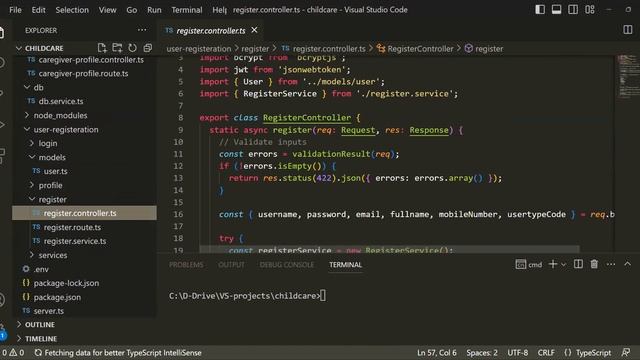Expand the services folder
This screenshot has height=360, width=640.
click(x=48, y=255)
